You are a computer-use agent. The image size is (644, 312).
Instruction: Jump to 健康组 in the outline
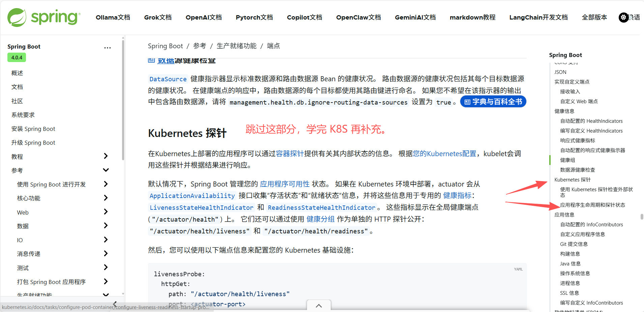point(567,160)
